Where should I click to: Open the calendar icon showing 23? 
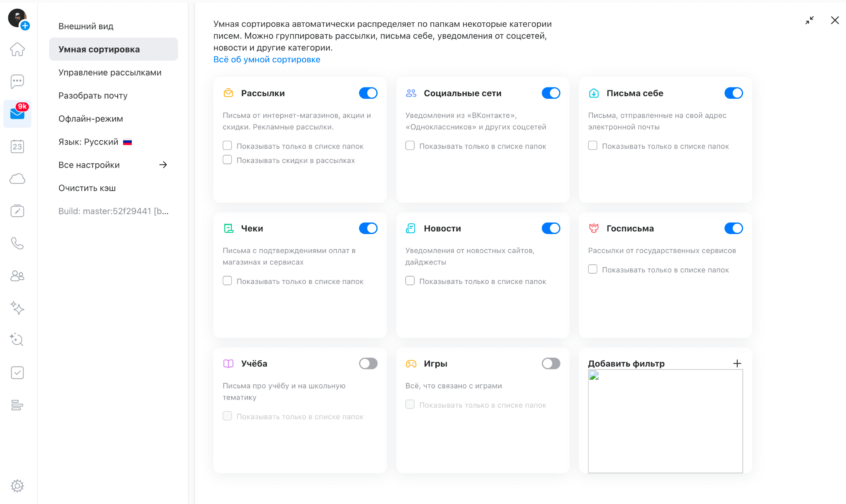pyautogui.click(x=17, y=146)
